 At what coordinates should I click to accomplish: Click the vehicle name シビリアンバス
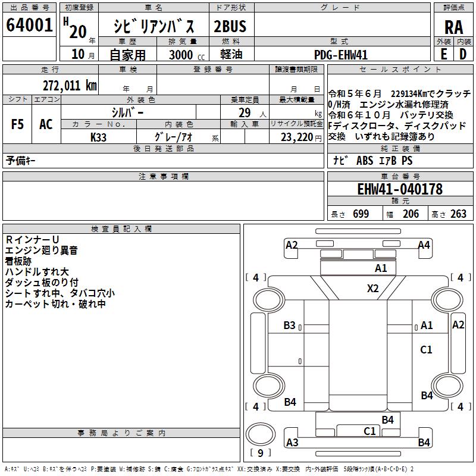pos(154,26)
